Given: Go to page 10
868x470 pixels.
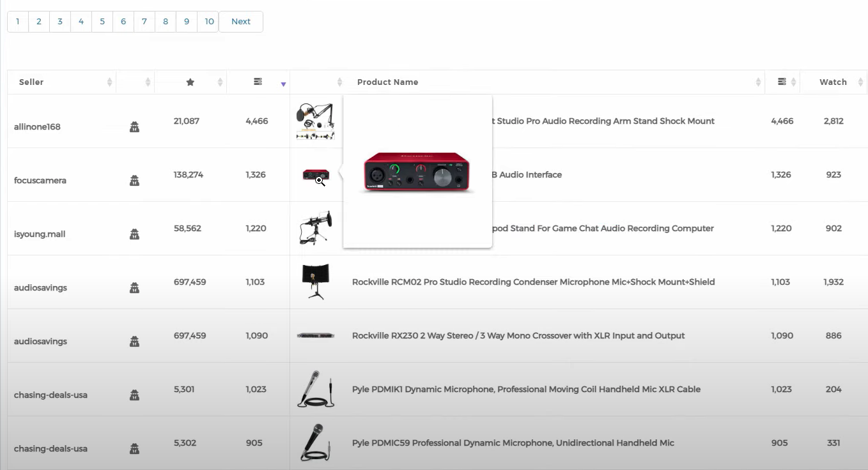Looking at the screenshot, I should 209,22.
